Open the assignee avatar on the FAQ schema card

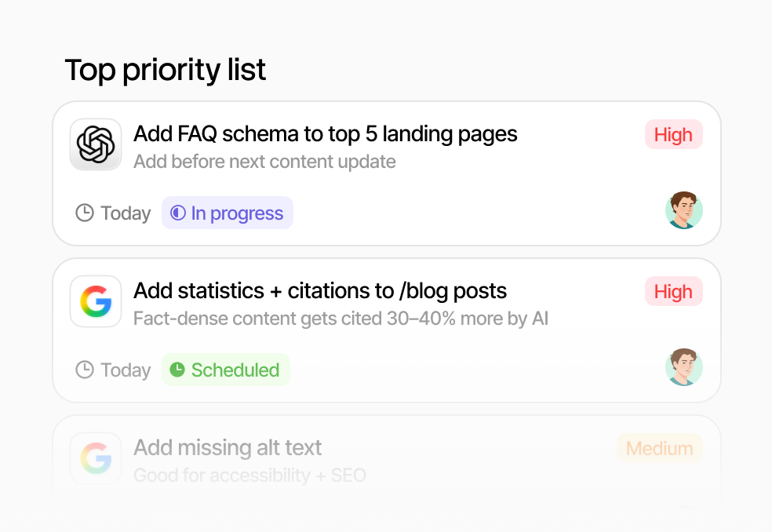(x=683, y=210)
